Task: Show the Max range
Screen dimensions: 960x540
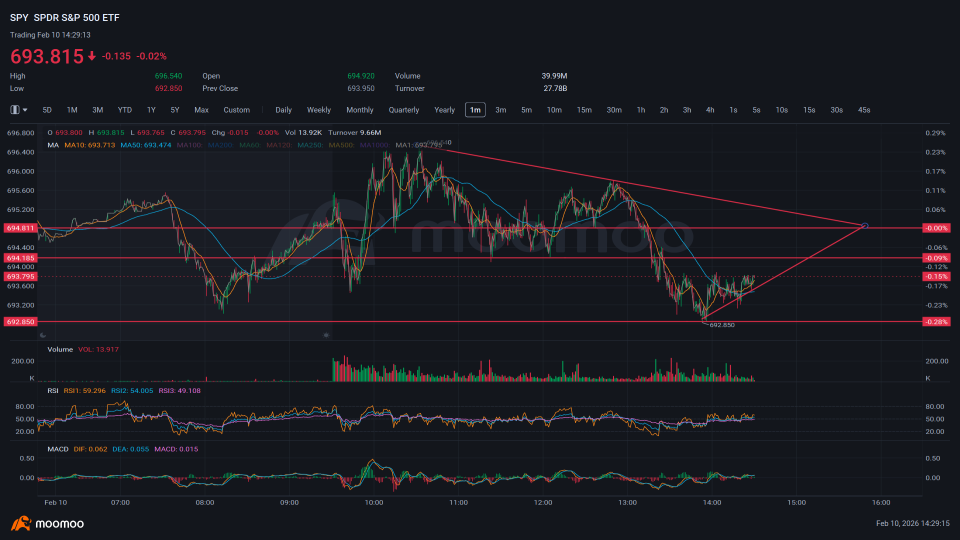Action: (x=201, y=110)
